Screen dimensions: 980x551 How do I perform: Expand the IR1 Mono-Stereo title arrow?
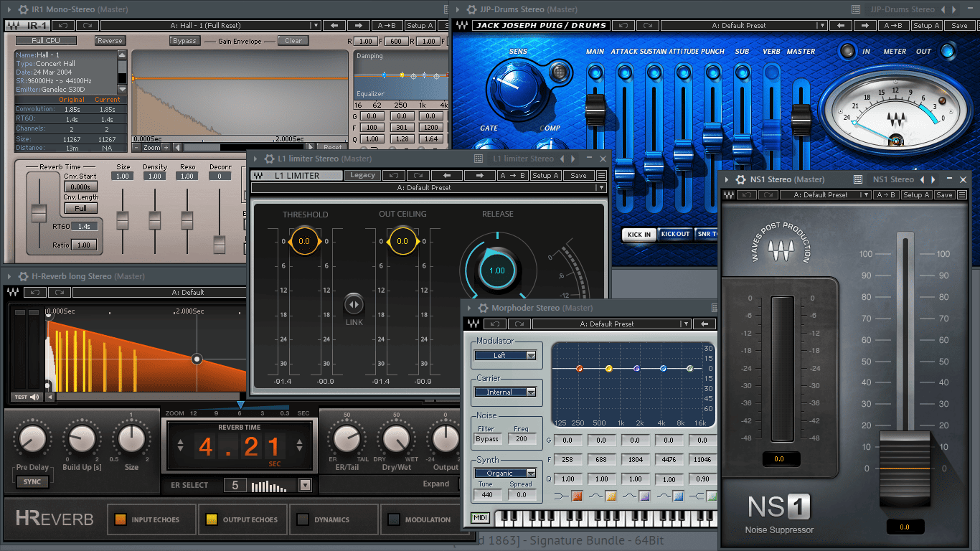coord(10,9)
